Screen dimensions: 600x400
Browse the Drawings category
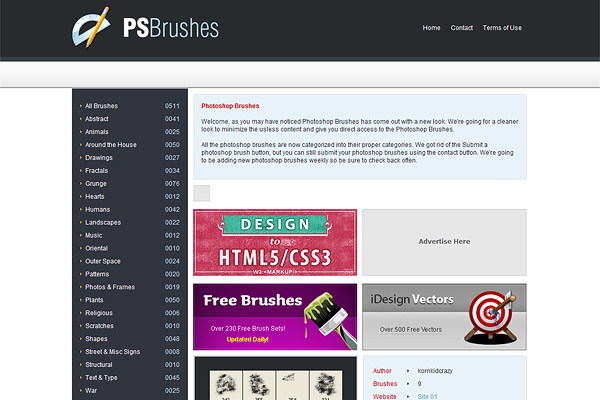tap(99, 158)
